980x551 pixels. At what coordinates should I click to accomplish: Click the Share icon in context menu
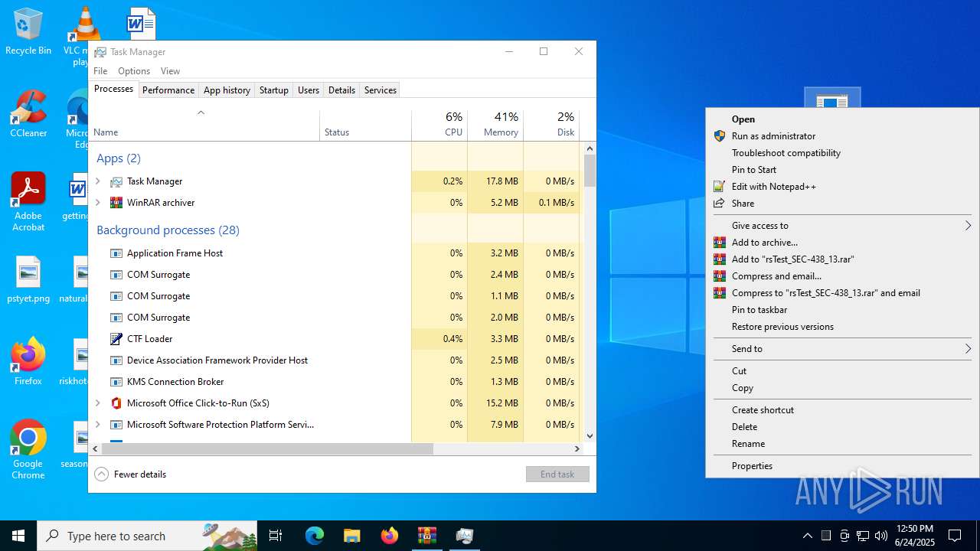(719, 204)
